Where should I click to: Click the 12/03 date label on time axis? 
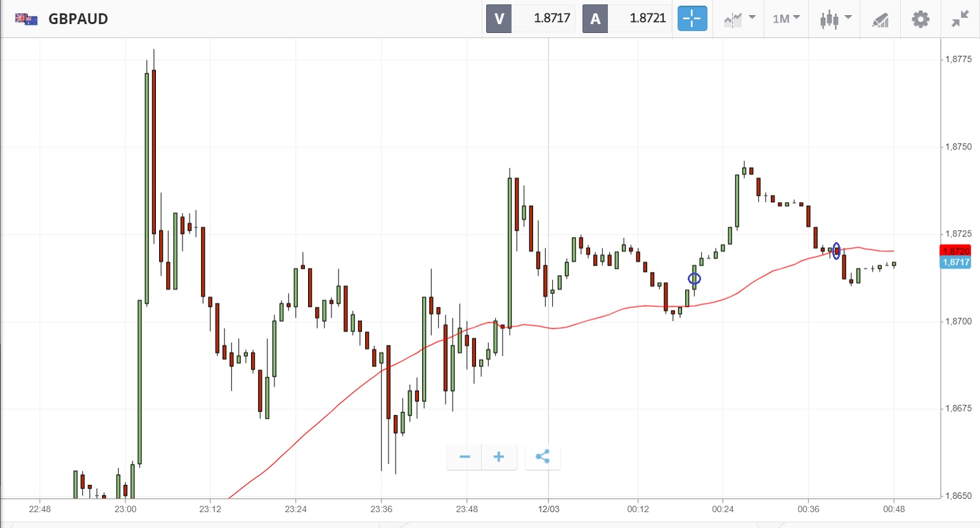pyautogui.click(x=549, y=509)
